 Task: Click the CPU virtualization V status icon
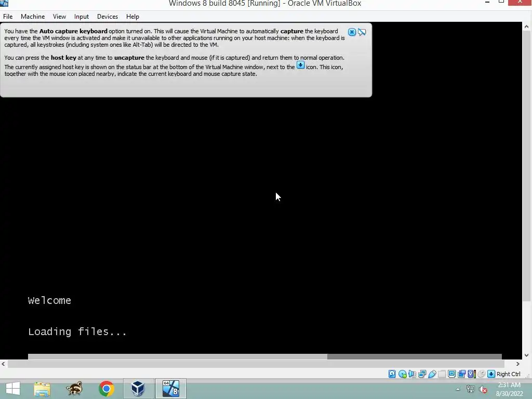[472, 374]
